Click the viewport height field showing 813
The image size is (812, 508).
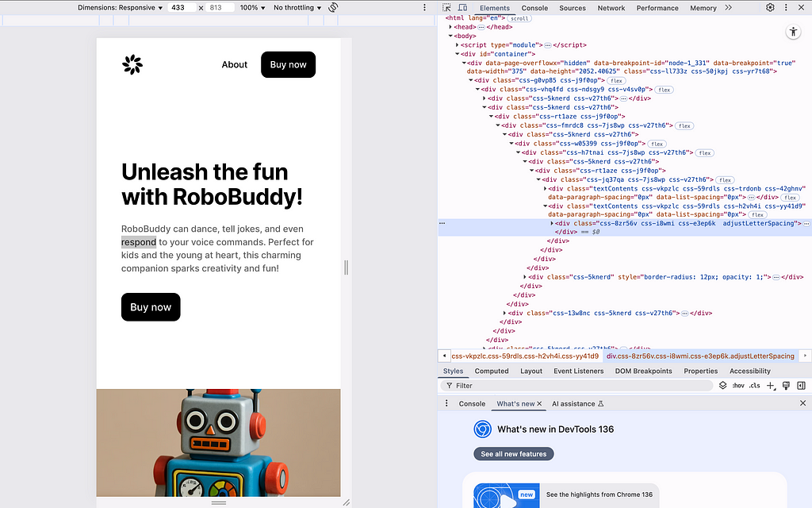220,8
